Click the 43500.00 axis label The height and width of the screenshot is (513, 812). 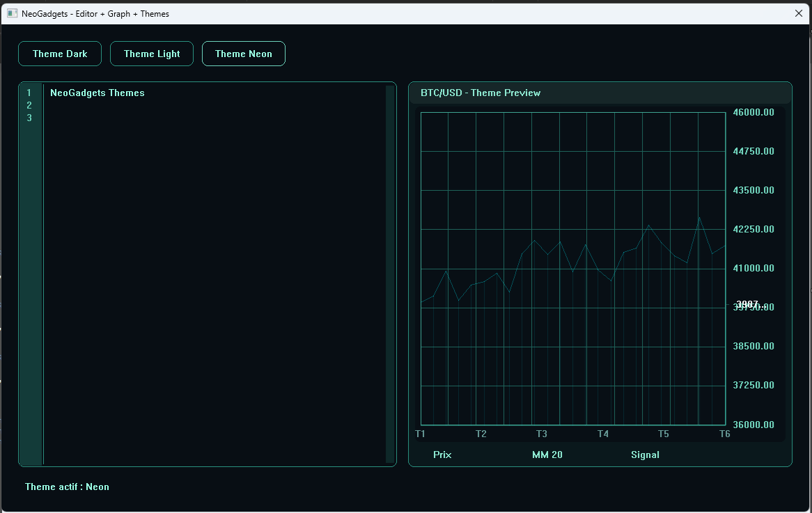point(754,190)
